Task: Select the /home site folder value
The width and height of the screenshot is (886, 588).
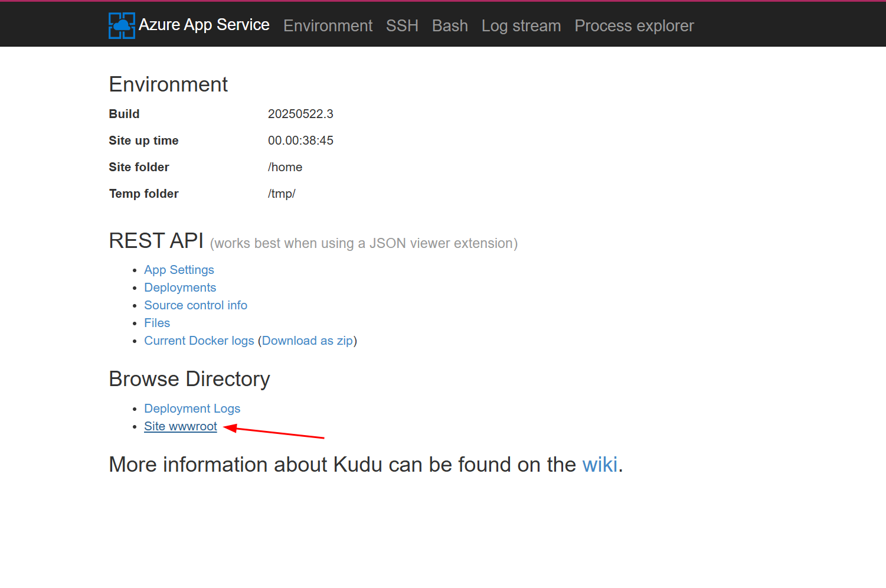Action: click(x=285, y=167)
